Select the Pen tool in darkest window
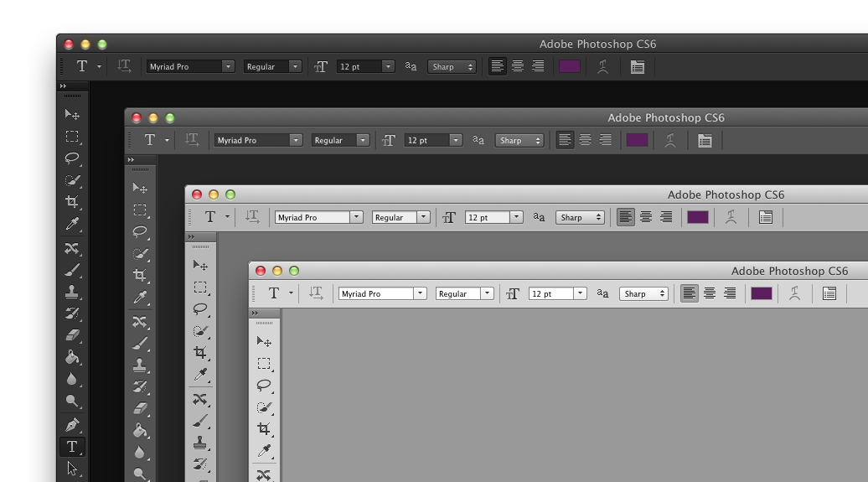 point(72,425)
